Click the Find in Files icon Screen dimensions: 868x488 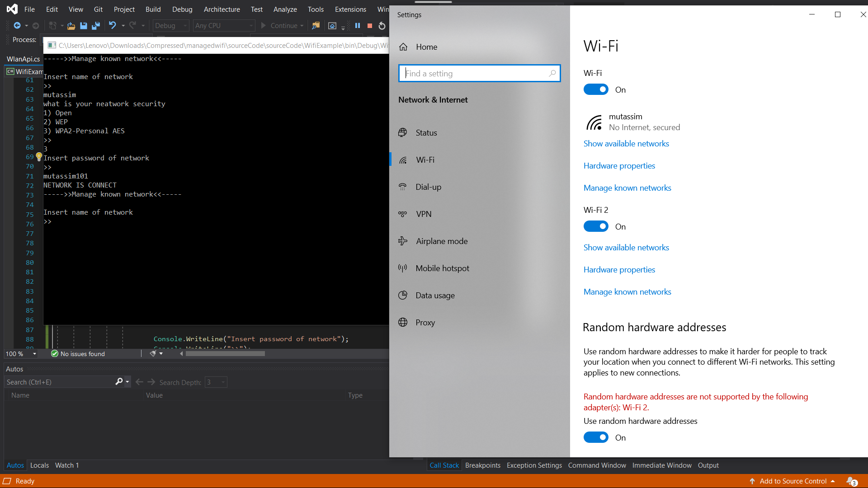pyautogui.click(x=316, y=26)
